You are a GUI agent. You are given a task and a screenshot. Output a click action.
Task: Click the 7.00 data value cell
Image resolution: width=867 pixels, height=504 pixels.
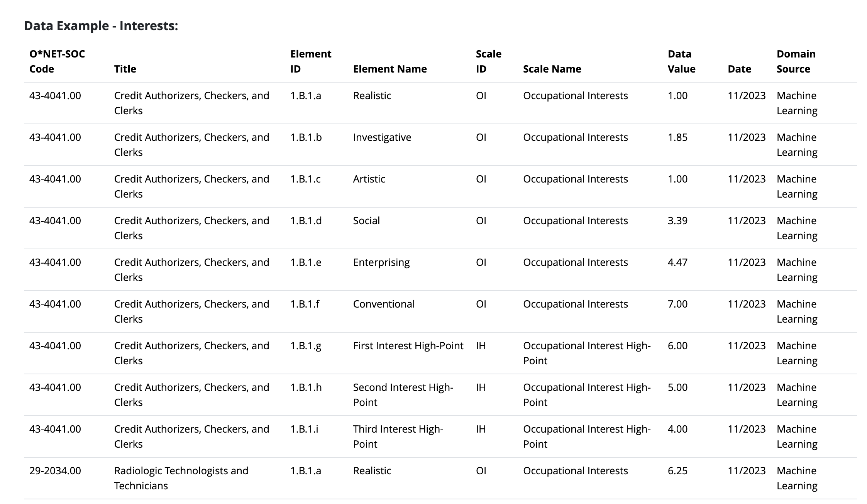point(677,304)
